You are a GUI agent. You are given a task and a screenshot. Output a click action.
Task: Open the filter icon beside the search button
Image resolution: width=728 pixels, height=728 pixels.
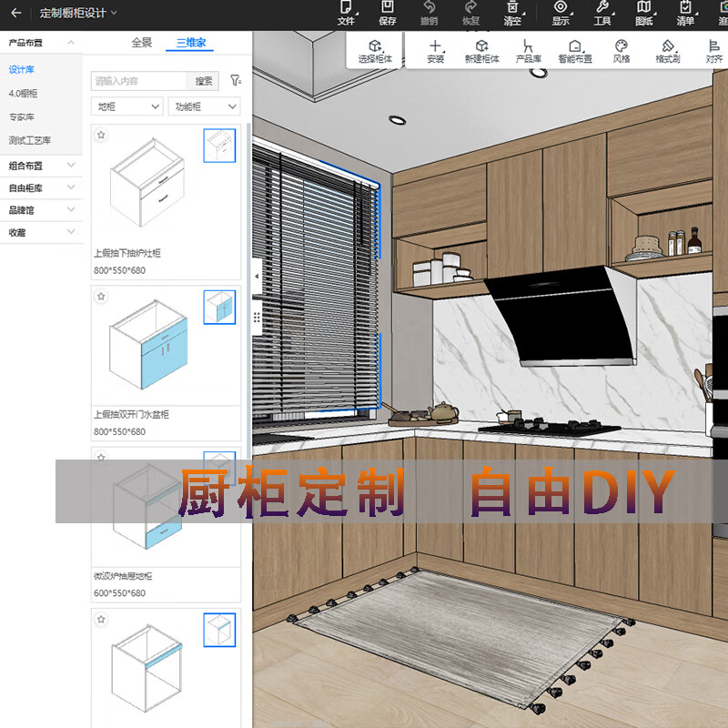tap(236, 81)
